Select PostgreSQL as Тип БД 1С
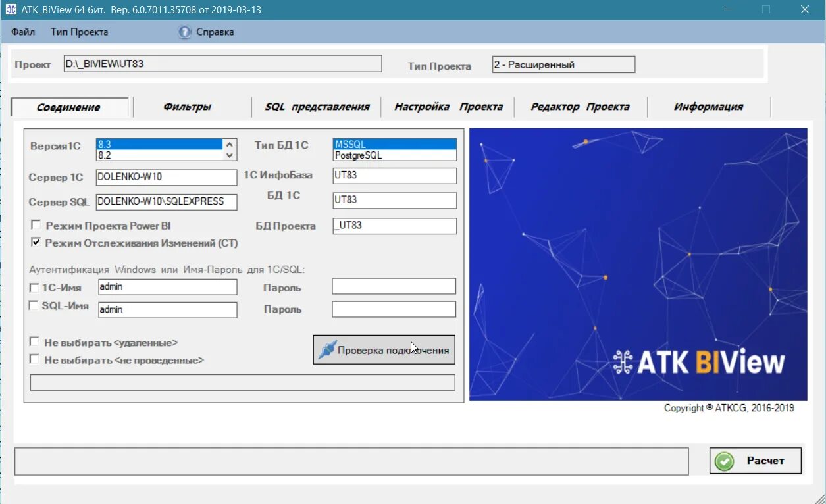 pos(394,155)
